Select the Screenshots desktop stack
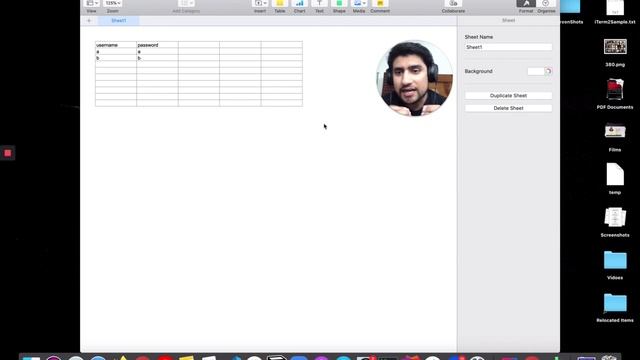Screen dimensions: 640x360 pos(615,222)
